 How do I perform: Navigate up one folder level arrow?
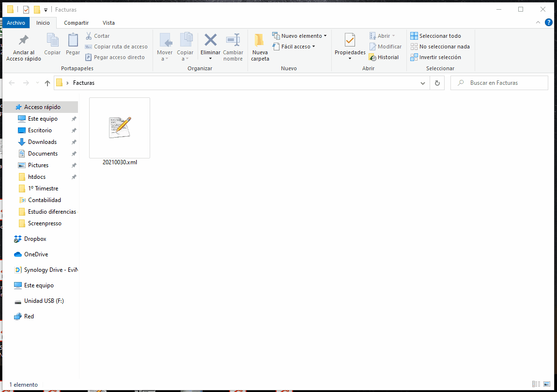click(47, 83)
